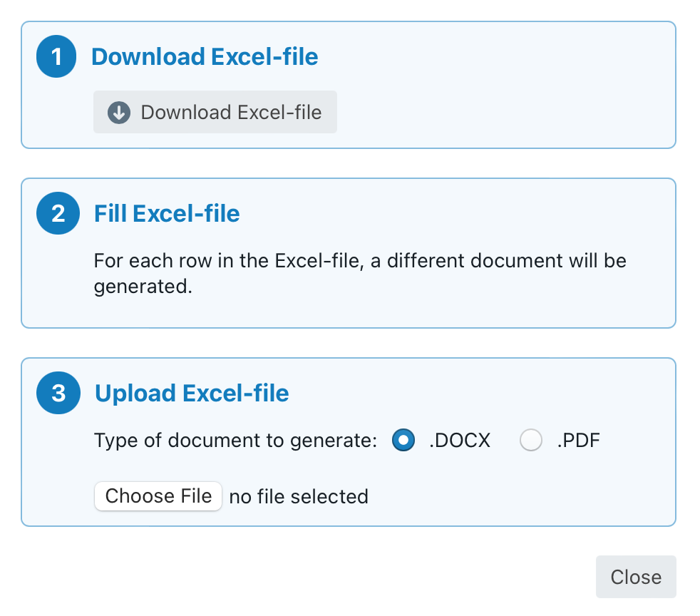Click the blue Download Excel-file heading
Viewport: 700px width, 616px height.
pos(205,57)
